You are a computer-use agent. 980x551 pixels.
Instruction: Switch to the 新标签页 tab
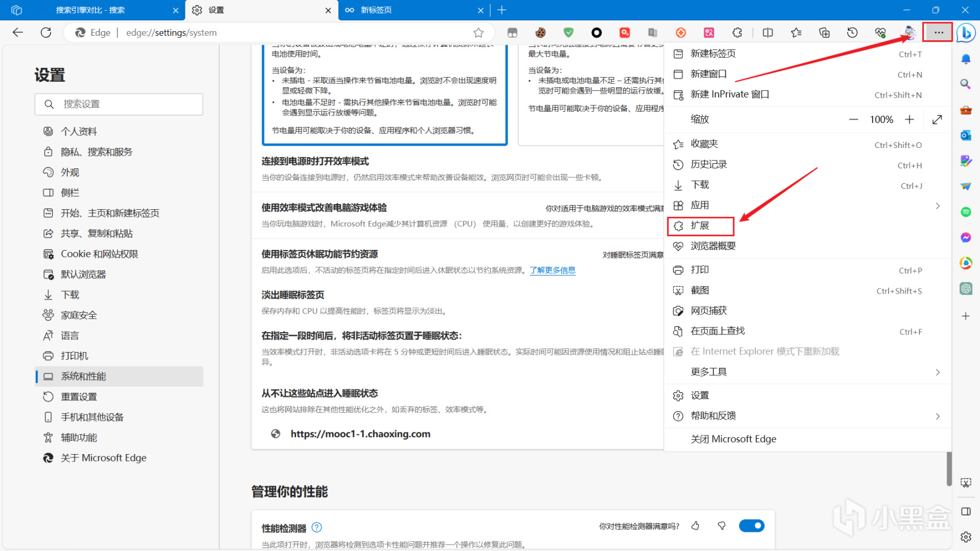click(x=415, y=10)
